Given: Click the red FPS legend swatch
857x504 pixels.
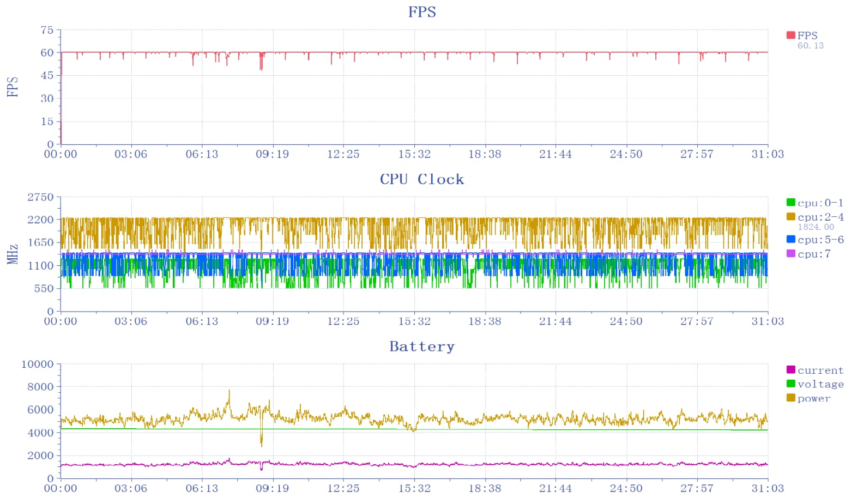Looking at the screenshot, I should click(x=790, y=35).
